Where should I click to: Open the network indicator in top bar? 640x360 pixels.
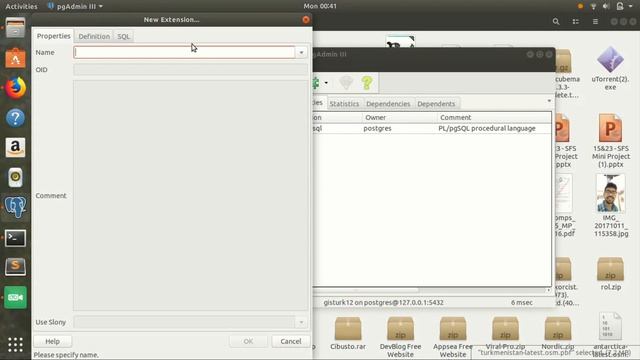[593, 6]
